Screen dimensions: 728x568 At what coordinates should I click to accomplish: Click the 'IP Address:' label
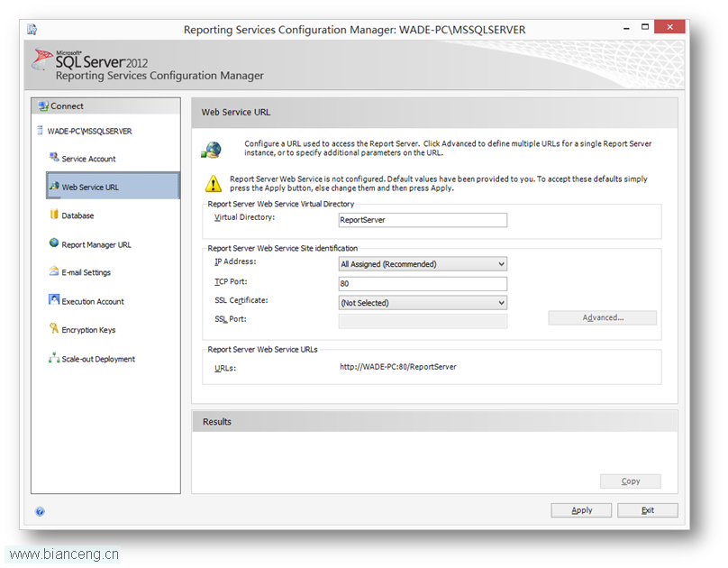(x=235, y=262)
